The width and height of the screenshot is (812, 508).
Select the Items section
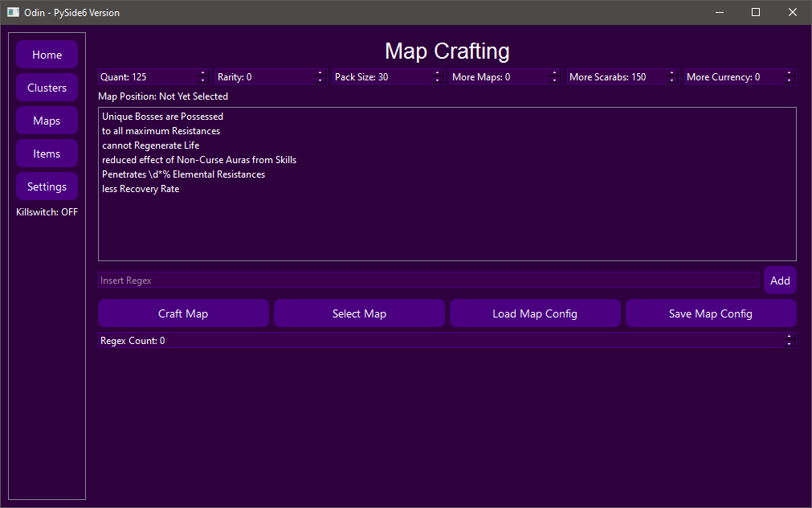tap(47, 153)
